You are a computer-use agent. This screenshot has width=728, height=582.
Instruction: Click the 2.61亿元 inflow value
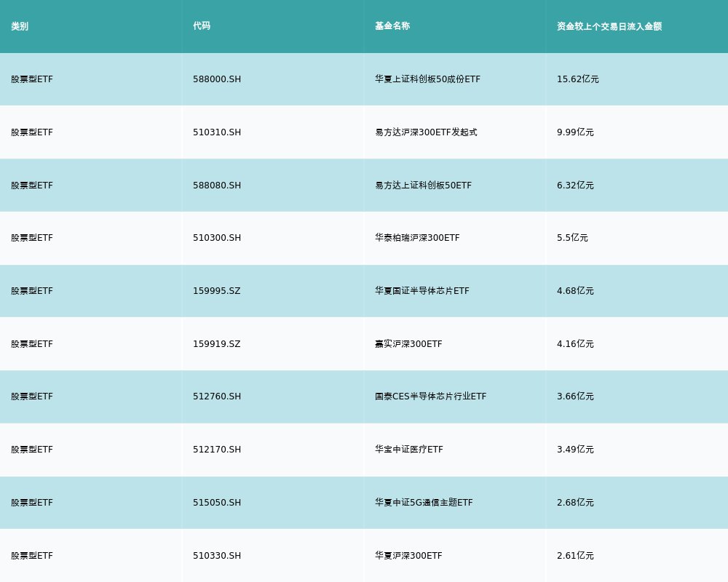coord(575,556)
